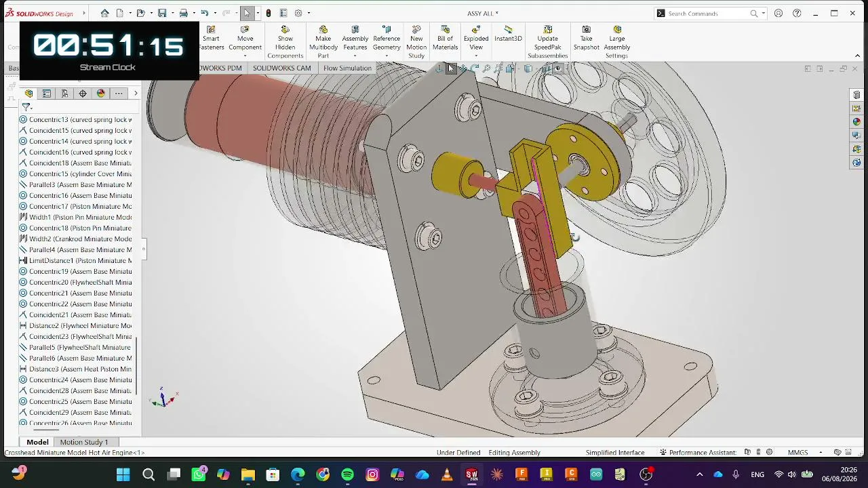
Task: Switch to the SOLIDWORKS PDM tab
Action: 221,68
